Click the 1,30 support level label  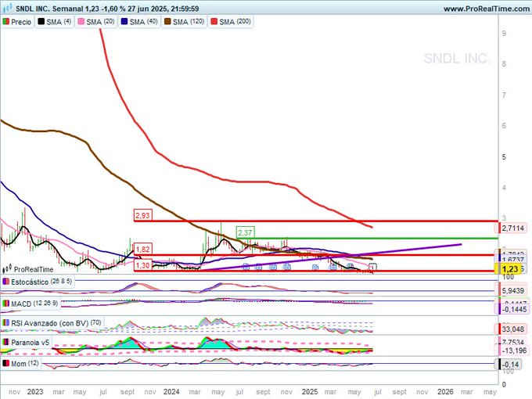pyautogui.click(x=142, y=265)
